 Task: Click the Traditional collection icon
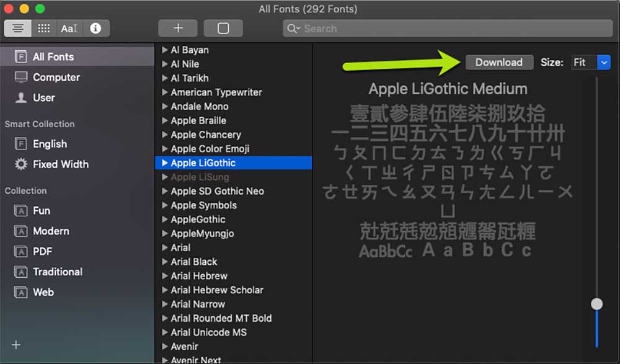pyautogui.click(x=20, y=272)
